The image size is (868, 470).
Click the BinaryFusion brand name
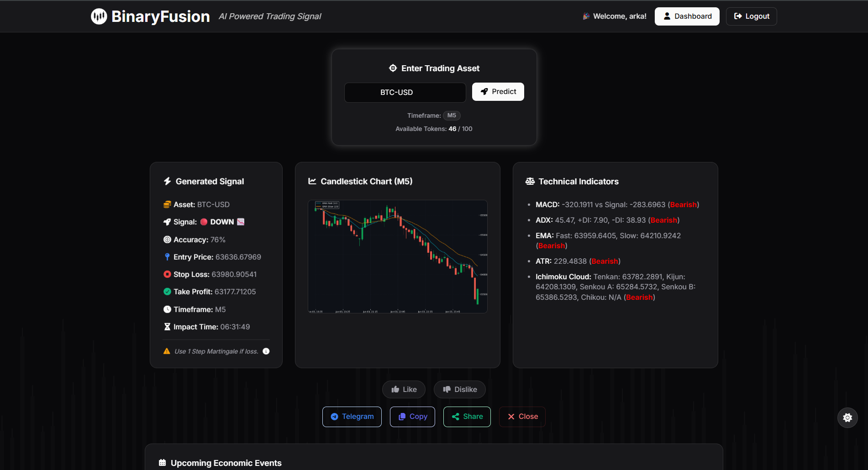click(161, 16)
